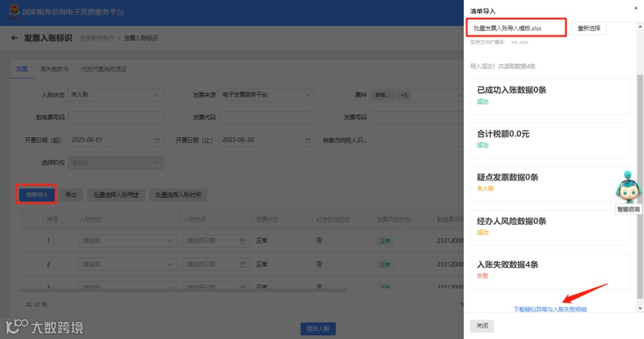Open calendar icon in row 1 入账时间
644x339 pixels.
[x=242, y=241]
